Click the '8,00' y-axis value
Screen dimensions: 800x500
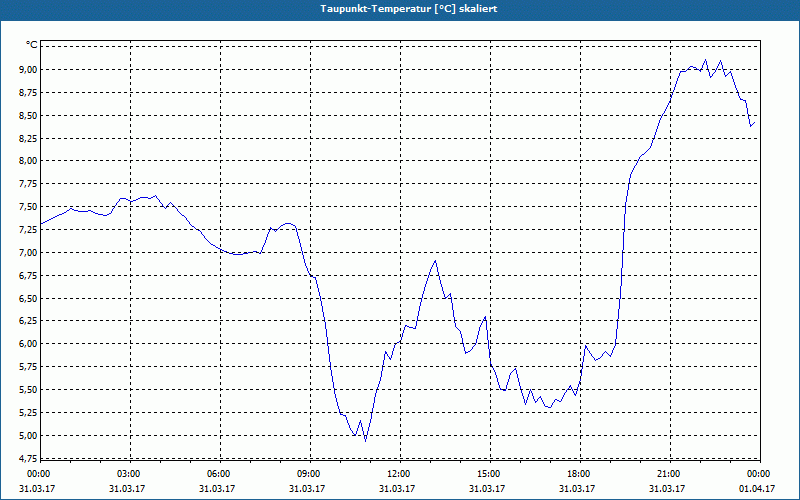tap(28, 161)
